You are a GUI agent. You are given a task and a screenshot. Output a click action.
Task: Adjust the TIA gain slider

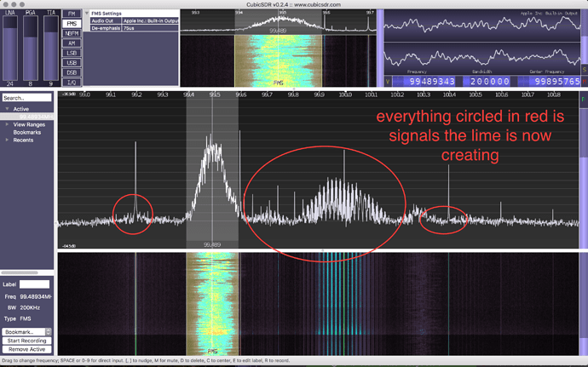(51, 48)
